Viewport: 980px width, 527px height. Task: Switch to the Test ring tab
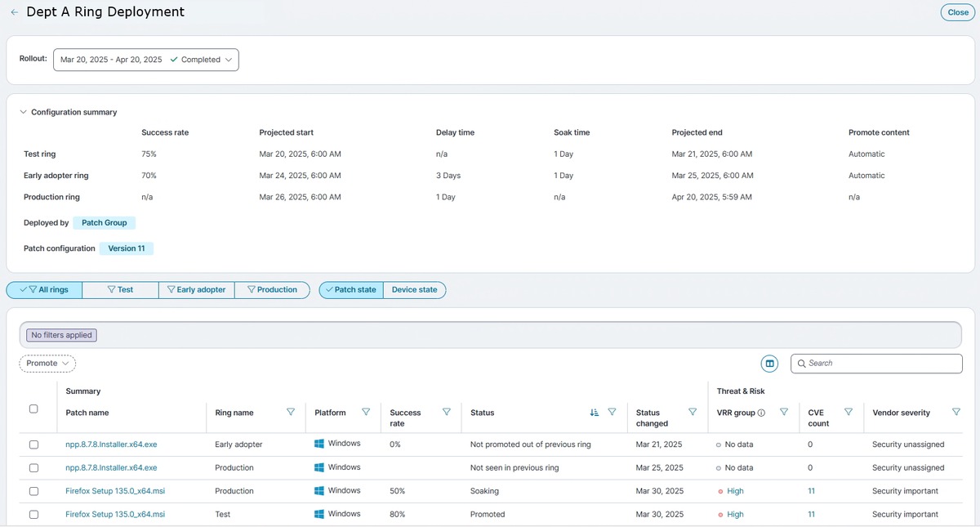pos(120,290)
